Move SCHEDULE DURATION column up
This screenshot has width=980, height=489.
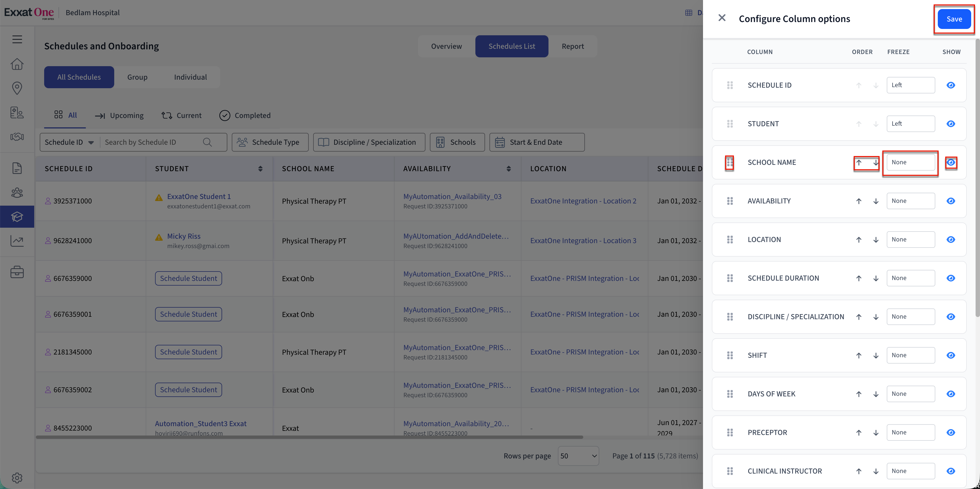point(859,278)
